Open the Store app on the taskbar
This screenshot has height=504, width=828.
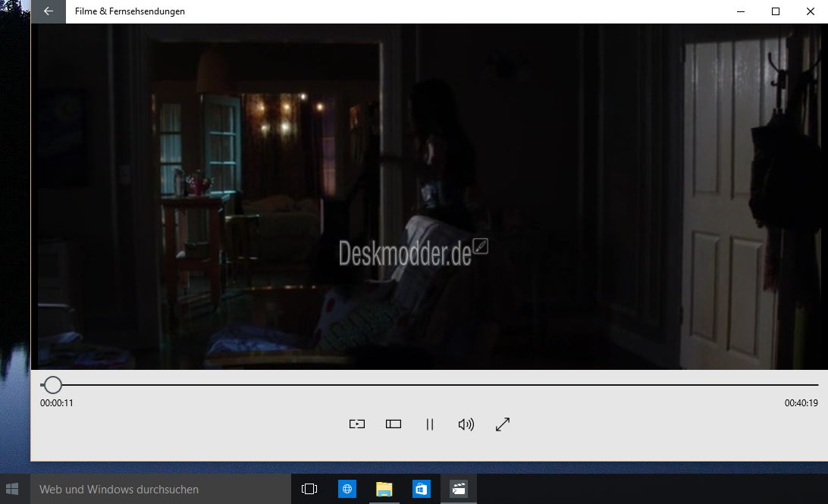coord(421,490)
